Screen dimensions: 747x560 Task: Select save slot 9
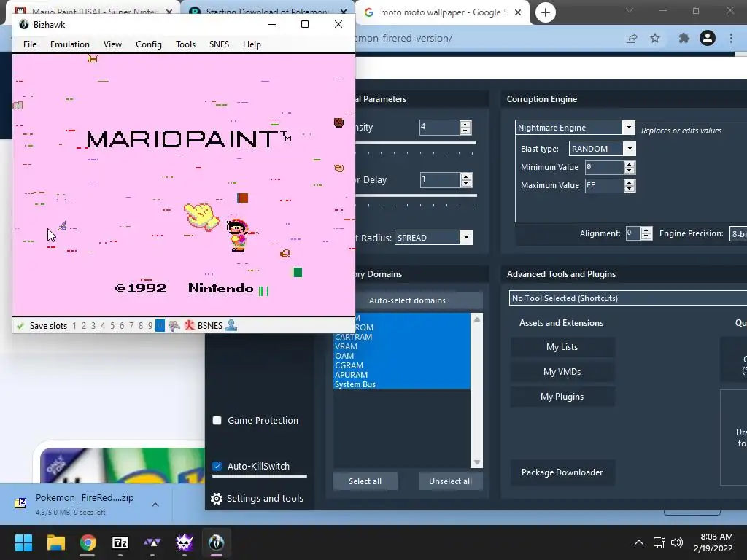tap(150, 326)
